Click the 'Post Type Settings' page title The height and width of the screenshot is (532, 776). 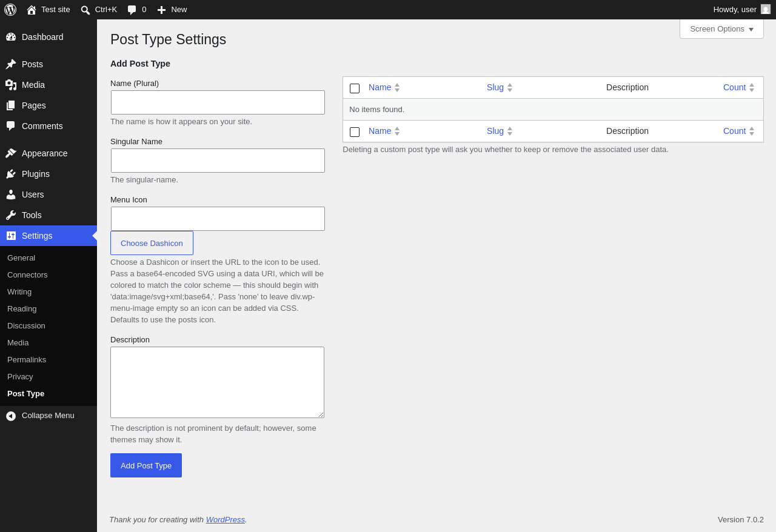click(168, 39)
